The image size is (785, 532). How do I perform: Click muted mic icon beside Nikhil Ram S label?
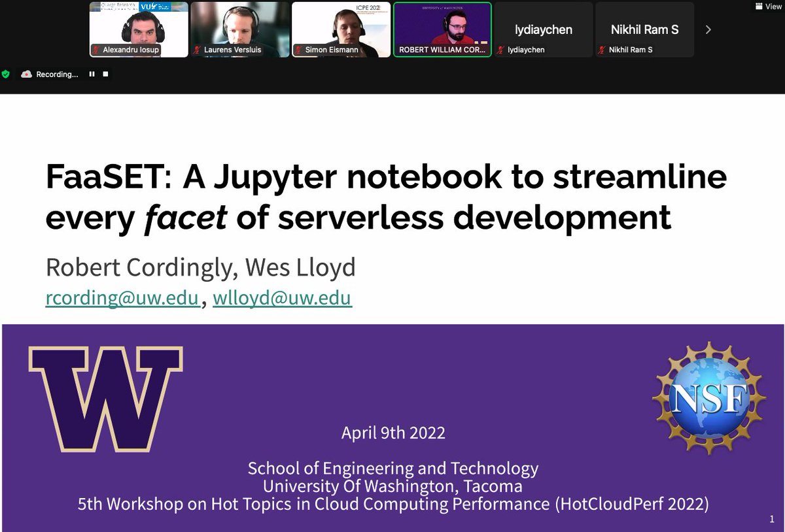pos(602,50)
